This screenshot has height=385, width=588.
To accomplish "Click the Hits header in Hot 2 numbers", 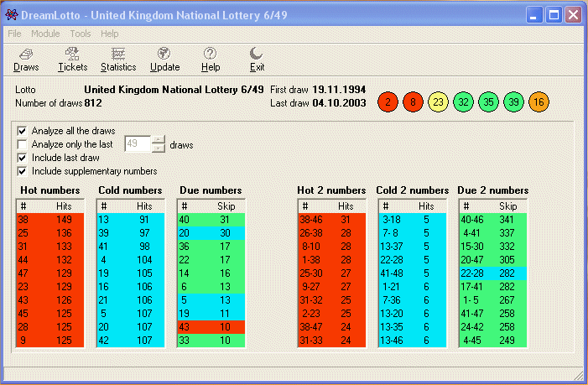I will (x=346, y=206).
